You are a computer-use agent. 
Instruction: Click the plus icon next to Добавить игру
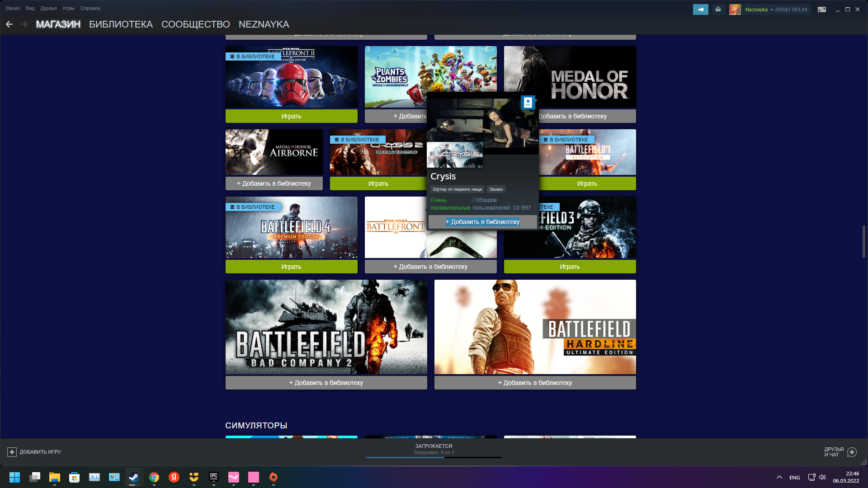[x=12, y=452]
